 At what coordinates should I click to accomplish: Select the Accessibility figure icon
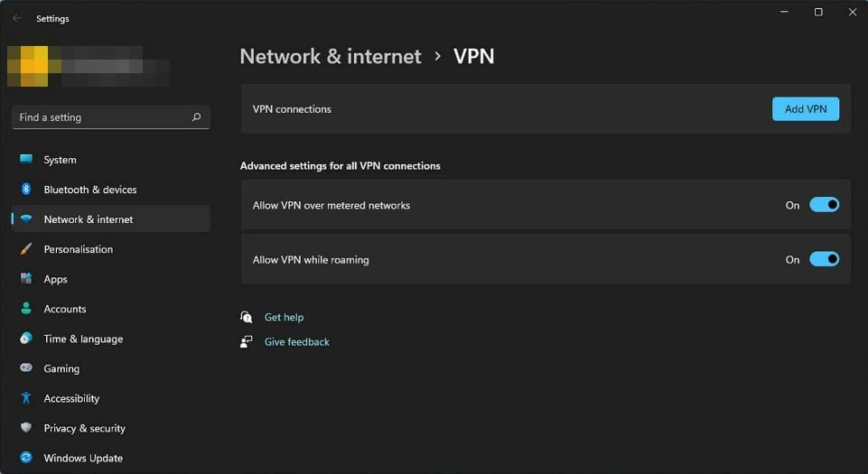tap(26, 398)
